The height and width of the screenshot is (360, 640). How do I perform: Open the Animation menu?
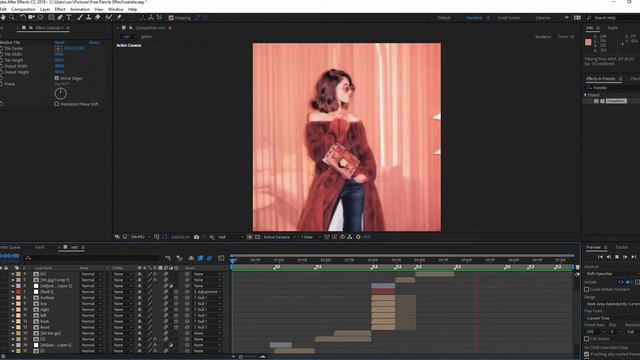coord(80,9)
